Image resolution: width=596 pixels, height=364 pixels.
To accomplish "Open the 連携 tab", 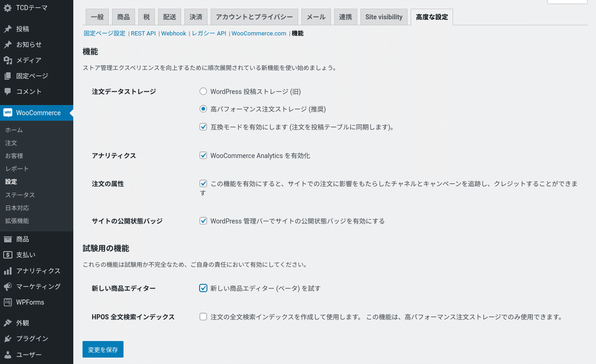I will (345, 17).
